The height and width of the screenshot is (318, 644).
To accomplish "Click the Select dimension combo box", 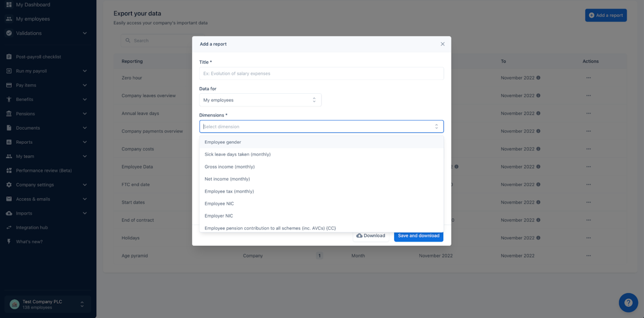I will (x=321, y=126).
